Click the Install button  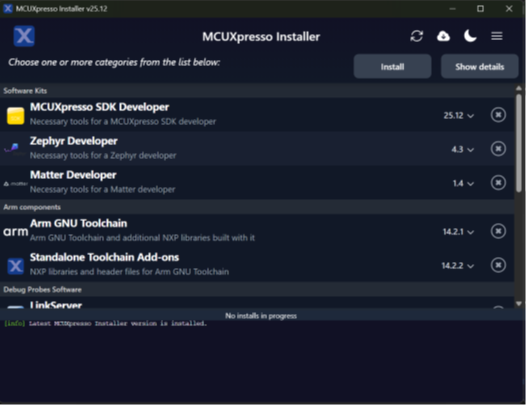[392, 66]
